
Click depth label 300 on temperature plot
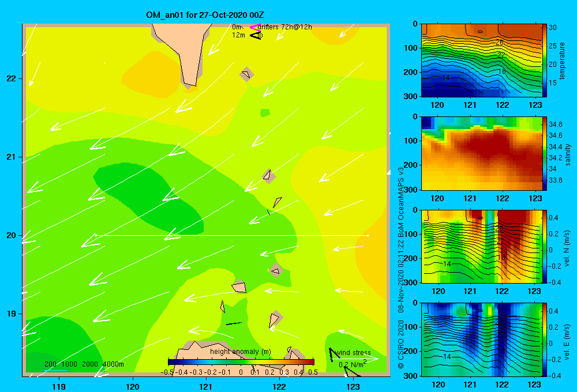click(410, 96)
